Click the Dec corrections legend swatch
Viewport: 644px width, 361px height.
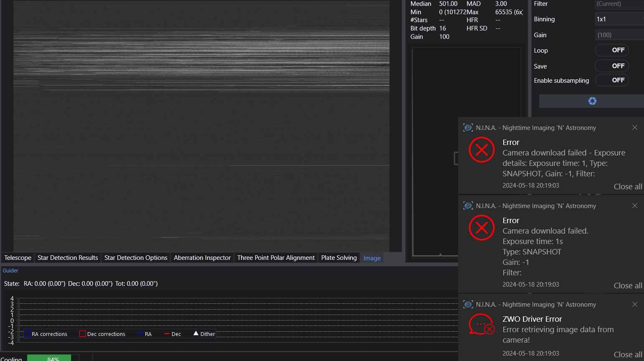click(82, 334)
